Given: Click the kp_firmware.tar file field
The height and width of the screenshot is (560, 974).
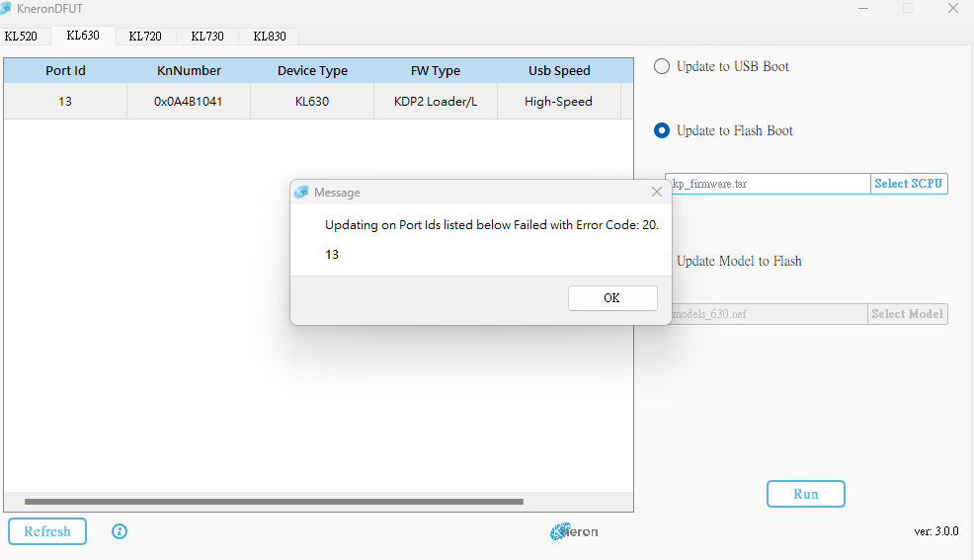Looking at the screenshot, I should click(771, 183).
